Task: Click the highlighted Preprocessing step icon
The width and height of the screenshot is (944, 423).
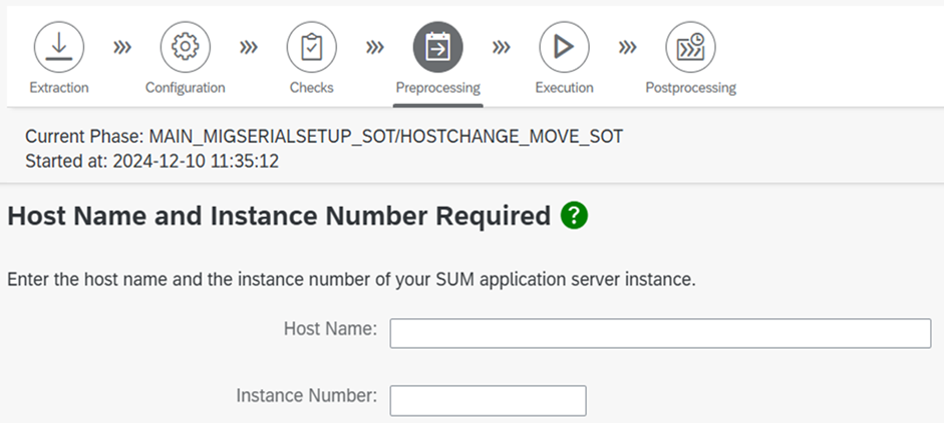Action: (438, 47)
